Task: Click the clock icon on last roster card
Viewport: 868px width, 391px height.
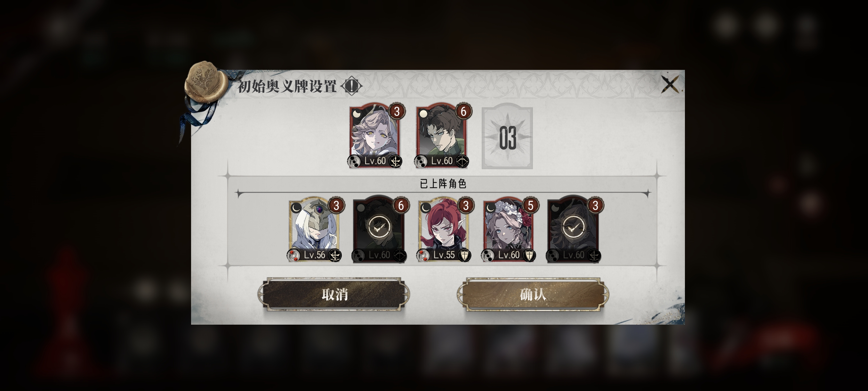Action: [x=573, y=228]
